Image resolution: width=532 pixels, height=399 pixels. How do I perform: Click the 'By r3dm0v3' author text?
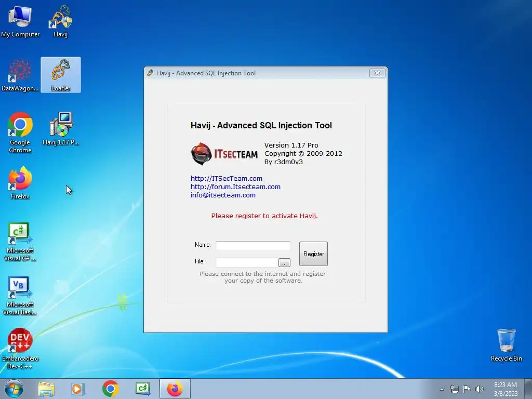click(284, 162)
